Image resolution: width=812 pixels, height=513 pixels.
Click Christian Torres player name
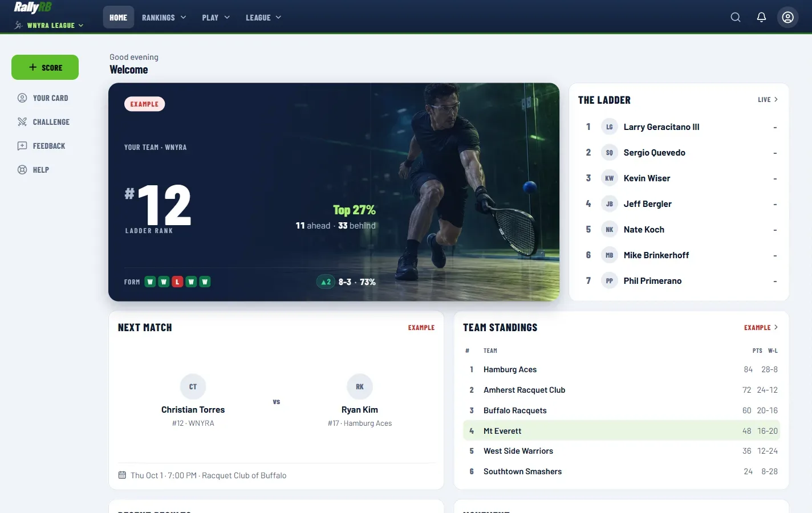click(193, 410)
